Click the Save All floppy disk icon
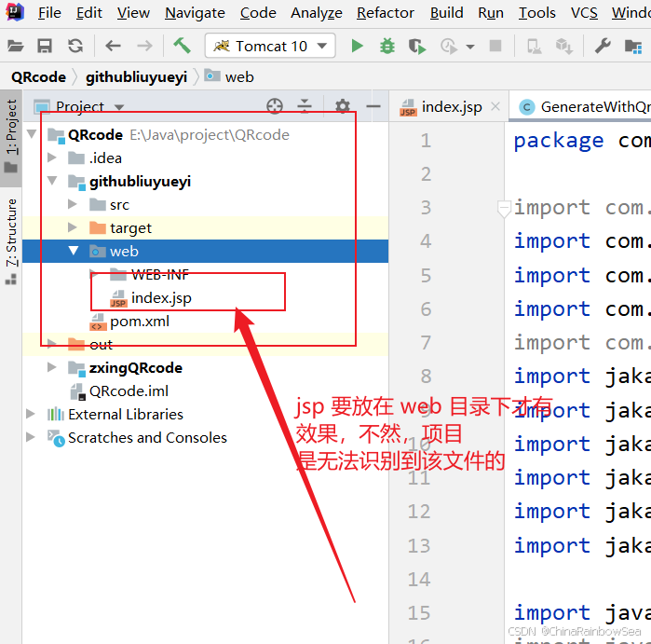Screen dimensions: 651x644 click(45, 46)
